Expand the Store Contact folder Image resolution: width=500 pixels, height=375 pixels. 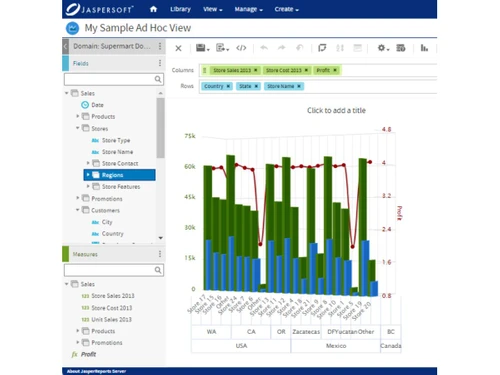(88, 163)
